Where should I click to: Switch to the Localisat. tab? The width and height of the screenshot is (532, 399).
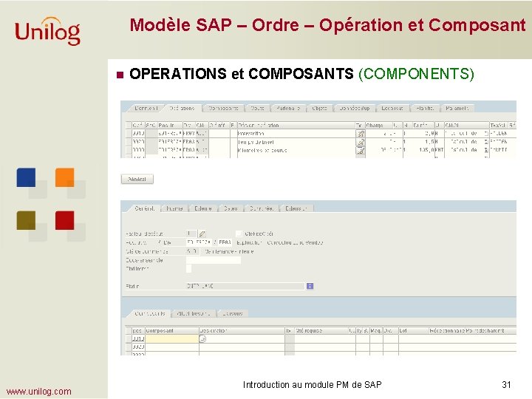(392, 108)
